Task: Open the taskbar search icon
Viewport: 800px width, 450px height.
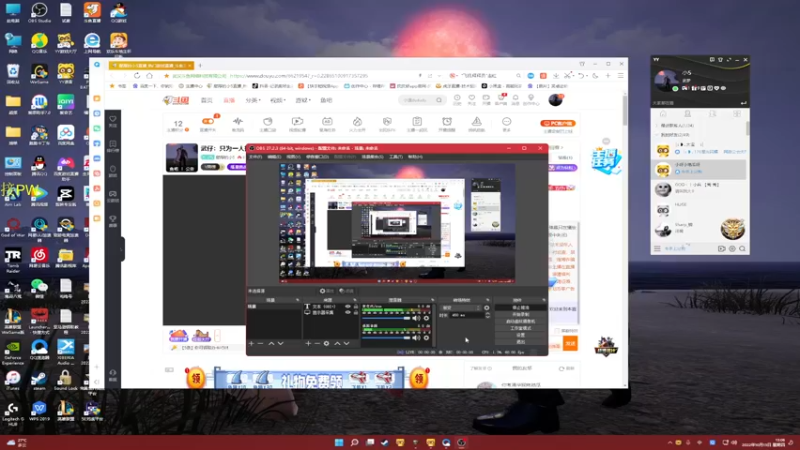Action: click(x=354, y=442)
